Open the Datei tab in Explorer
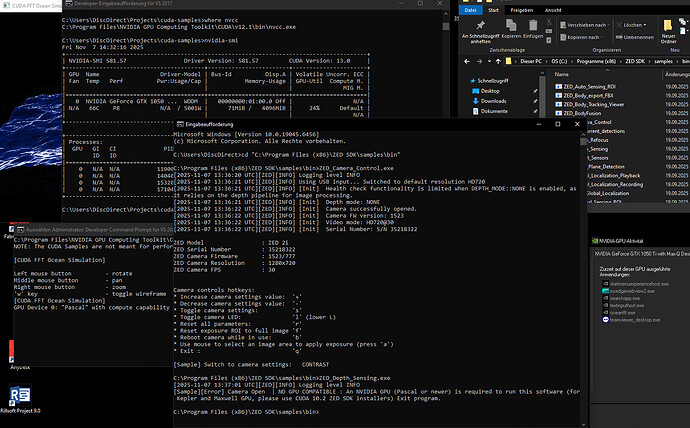 pyautogui.click(x=472, y=9)
